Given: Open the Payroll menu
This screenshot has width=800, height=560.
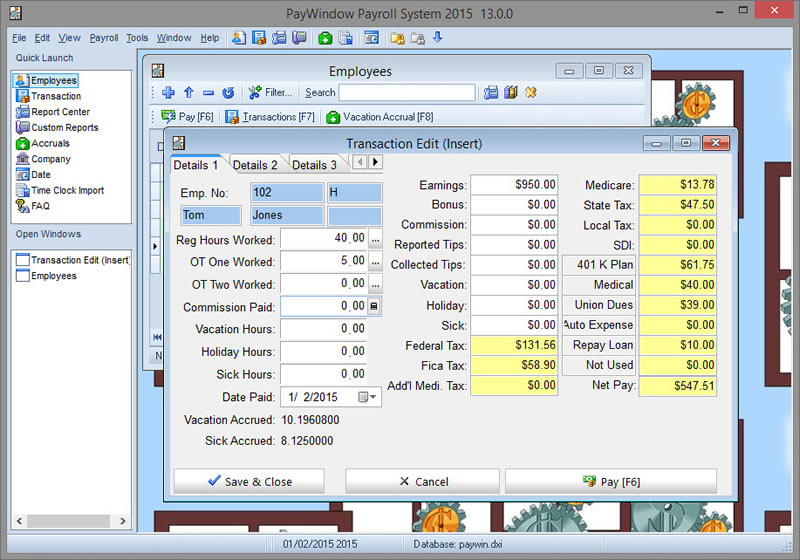Looking at the screenshot, I should click(104, 38).
